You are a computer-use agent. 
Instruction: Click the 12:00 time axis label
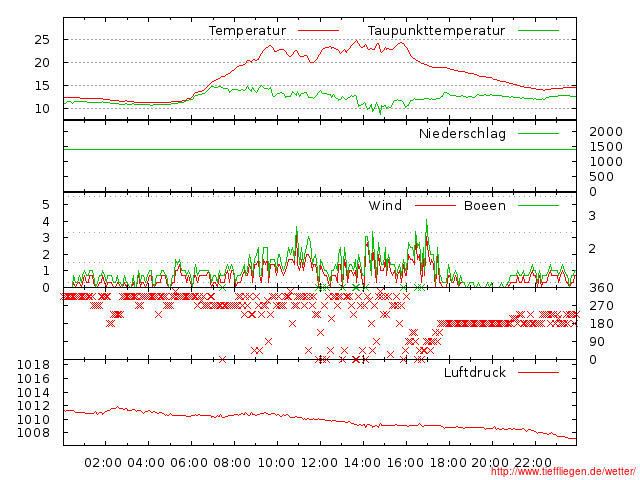click(x=319, y=463)
